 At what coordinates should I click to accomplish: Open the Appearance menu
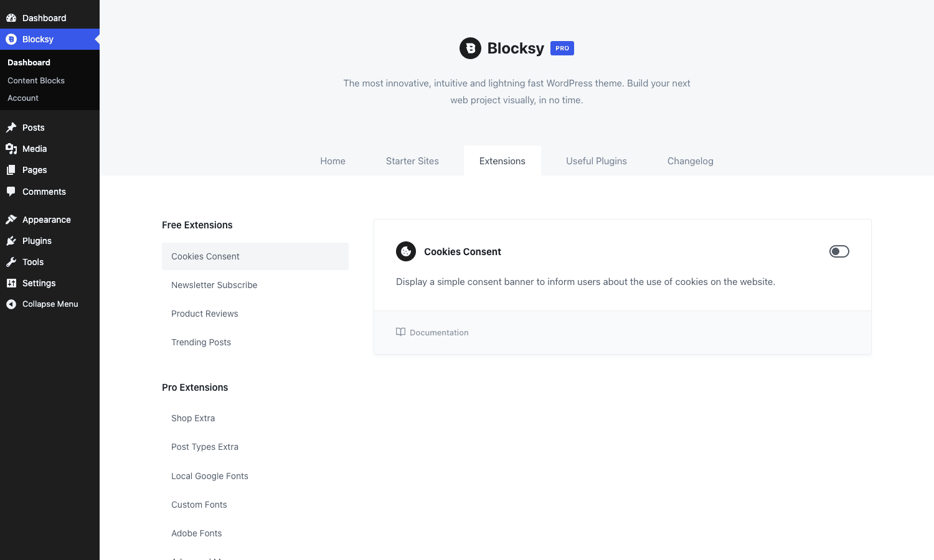point(50,220)
